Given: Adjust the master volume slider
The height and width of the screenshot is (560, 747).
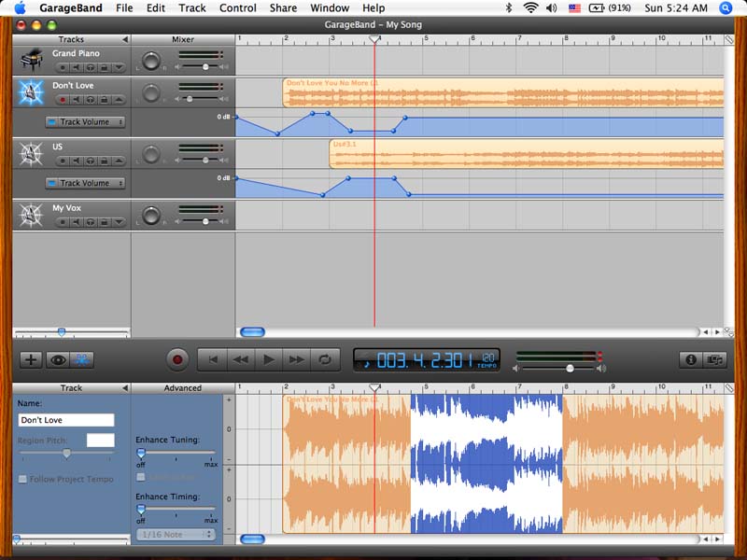Looking at the screenshot, I should (x=570, y=369).
